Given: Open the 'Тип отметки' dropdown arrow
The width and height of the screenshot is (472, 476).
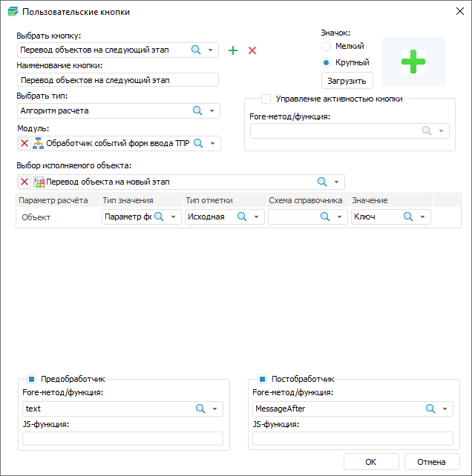Looking at the screenshot, I should [x=256, y=217].
